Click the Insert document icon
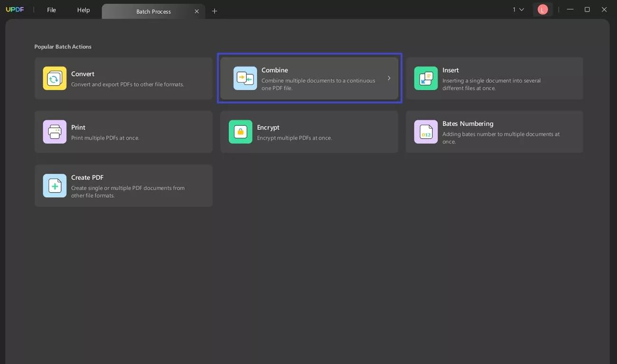The width and height of the screenshot is (617, 364). coord(426,78)
